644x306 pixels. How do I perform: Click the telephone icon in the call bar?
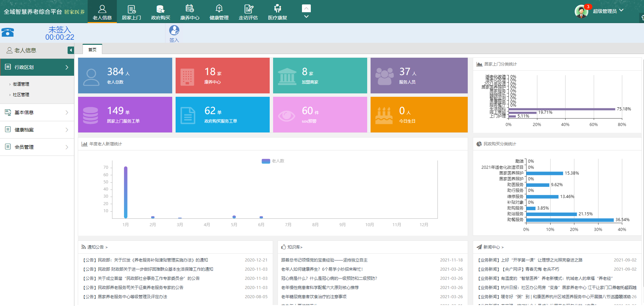(7, 32)
